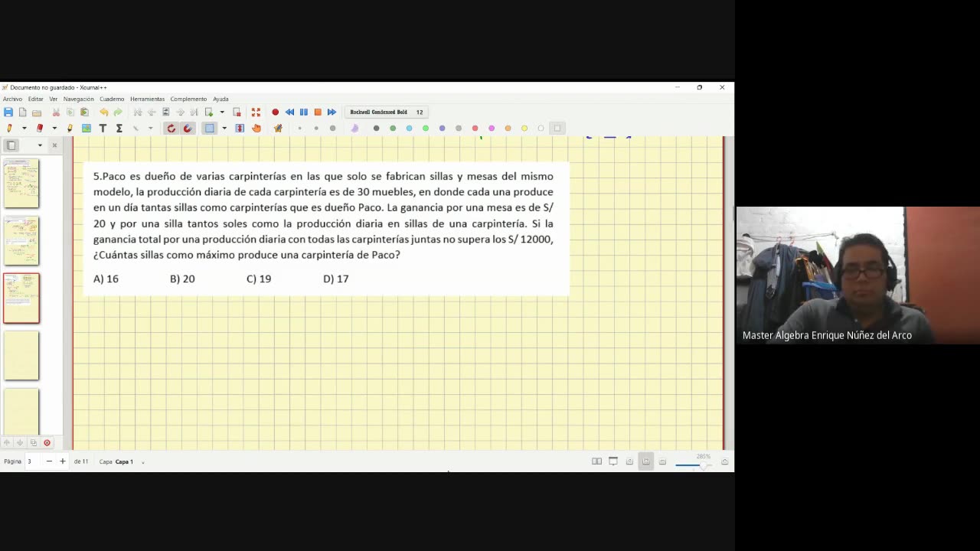Insert a new page after current
Viewport: 980px width, 551px height.
tap(209, 112)
